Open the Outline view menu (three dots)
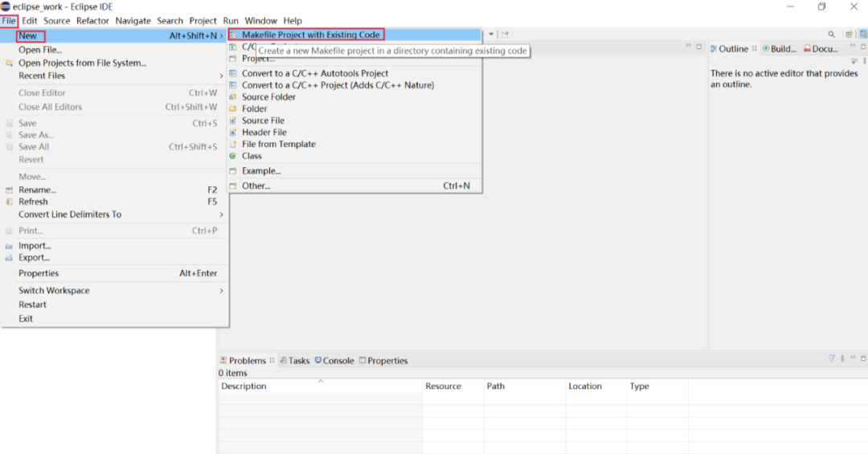This screenshot has height=454, width=868. (x=865, y=61)
